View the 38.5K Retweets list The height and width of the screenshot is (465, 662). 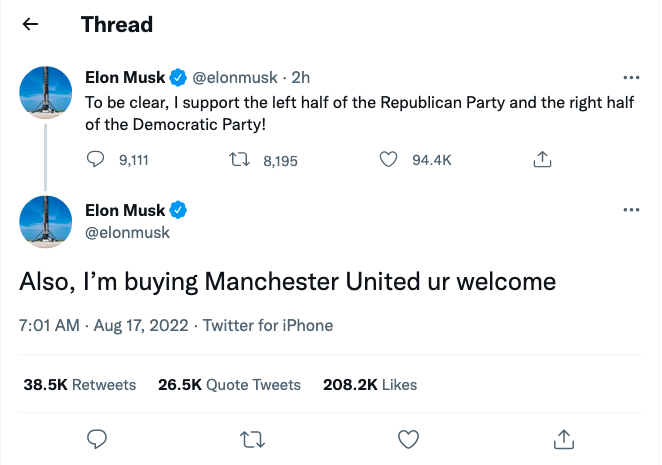click(x=79, y=384)
